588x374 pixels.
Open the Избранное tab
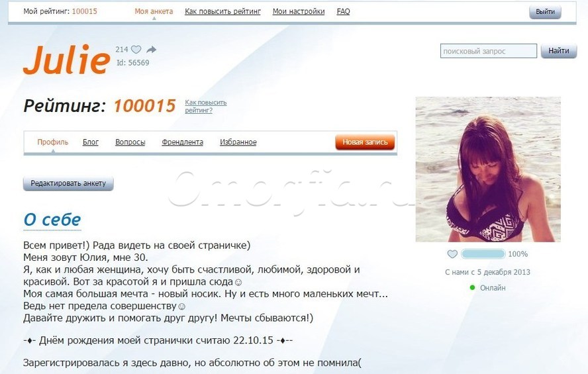point(238,142)
